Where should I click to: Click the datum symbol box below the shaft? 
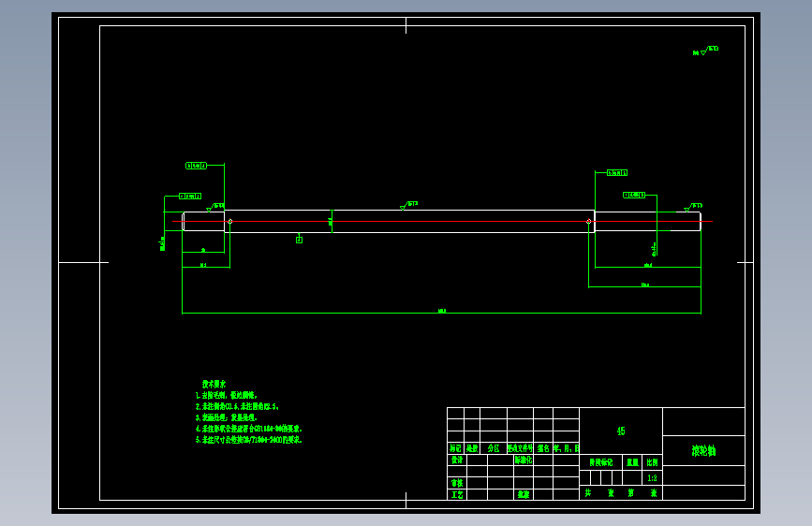tap(299, 240)
